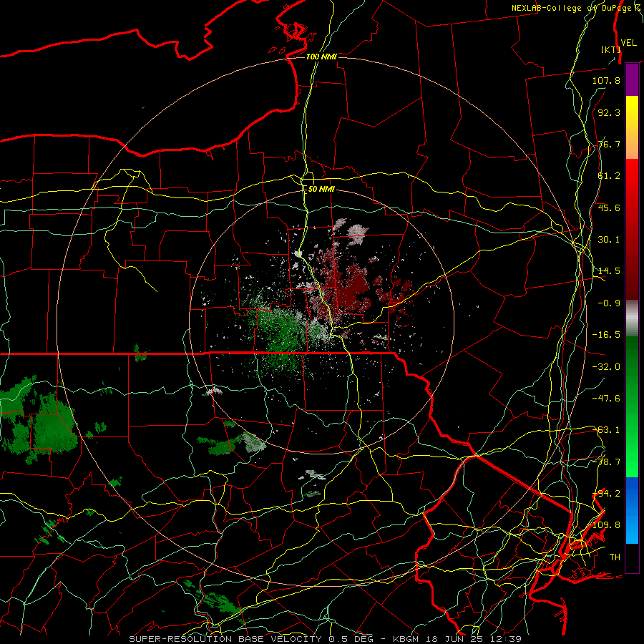Pick the light blue segment of the velocity scale
This screenshot has height=644, width=644.
[x=632, y=528]
